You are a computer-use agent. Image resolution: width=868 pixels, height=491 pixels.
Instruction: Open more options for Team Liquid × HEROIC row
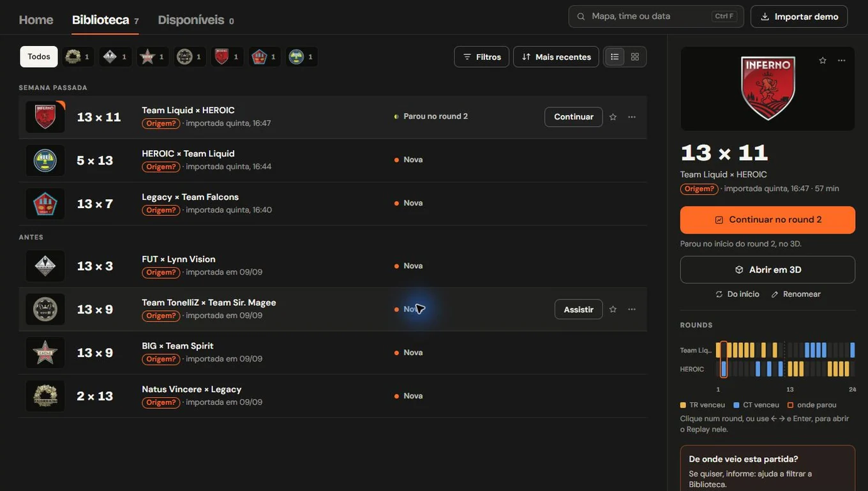click(632, 117)
